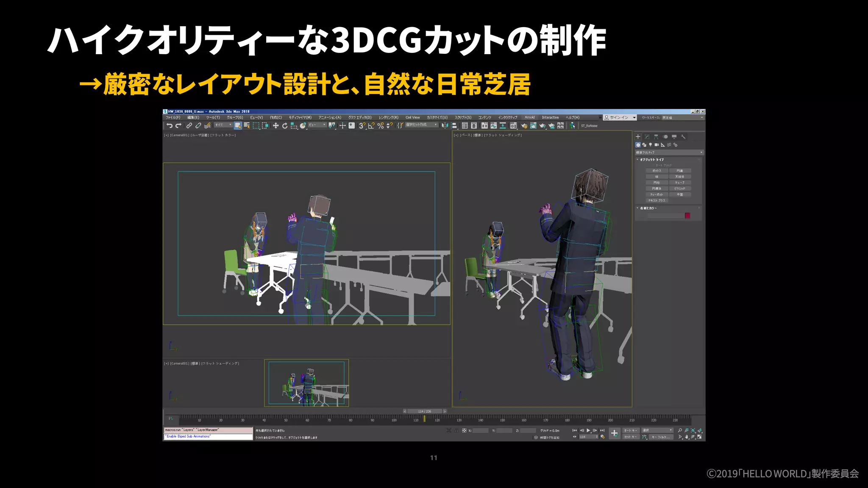Image resolution: width=868 pixels, height=488 pixels.
Task: Click the Align tool icon
Action: tap(454, 125)
